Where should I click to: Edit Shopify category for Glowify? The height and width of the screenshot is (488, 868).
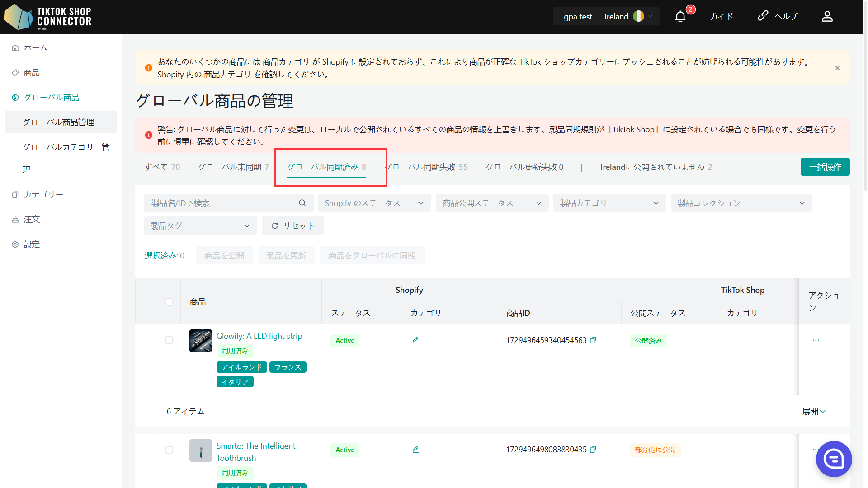[415, 340]
